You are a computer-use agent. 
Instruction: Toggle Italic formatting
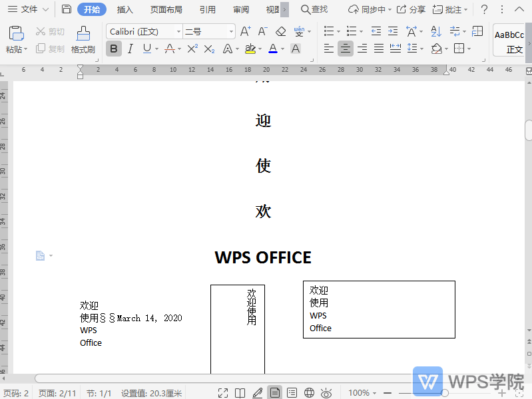coord(131,49)
